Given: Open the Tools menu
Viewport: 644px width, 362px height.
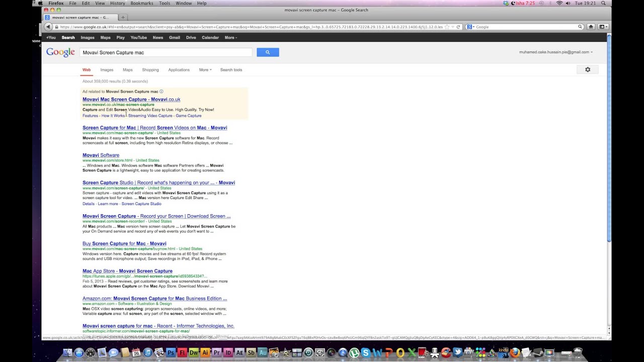Looking at the screenshot, I should tap(165, 3).
